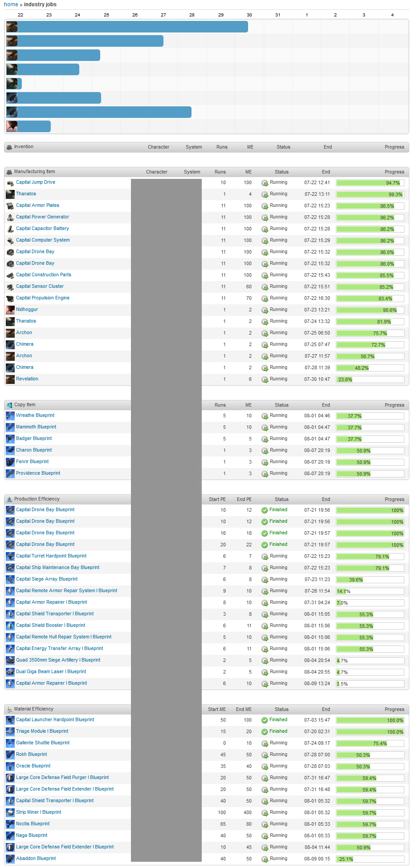Open the Gallente Shuttle Blueprint link
Screen dimensions: 412x868
click(x=43, y=743)
